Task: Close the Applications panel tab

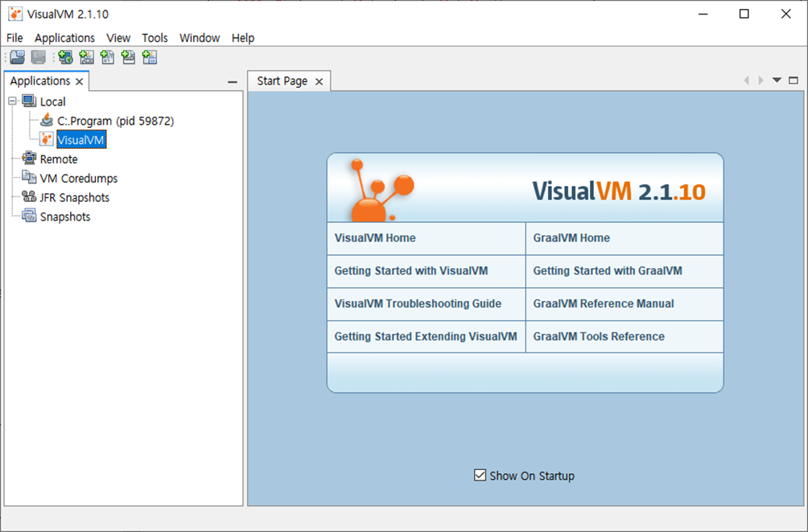Action: [x=79, y=81]
